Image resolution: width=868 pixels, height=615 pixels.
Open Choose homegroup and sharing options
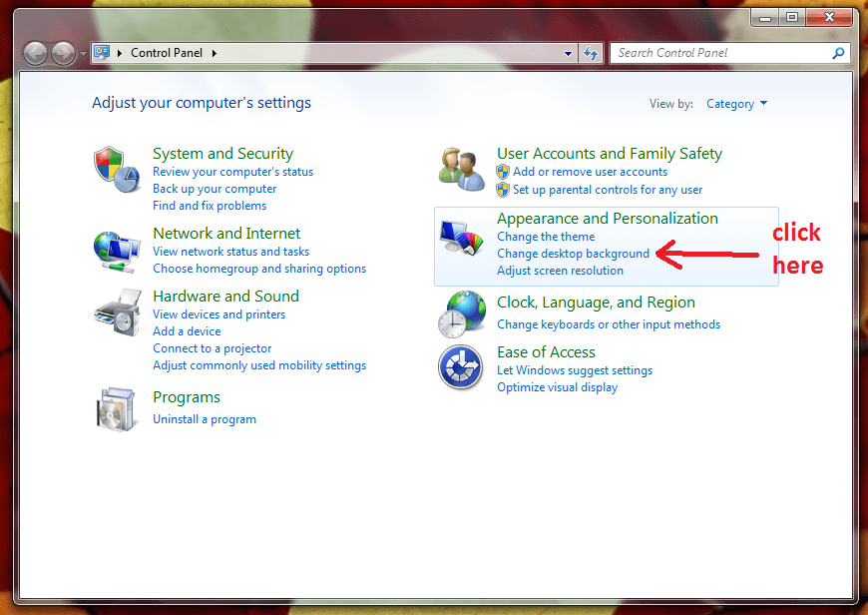(259, 268)
